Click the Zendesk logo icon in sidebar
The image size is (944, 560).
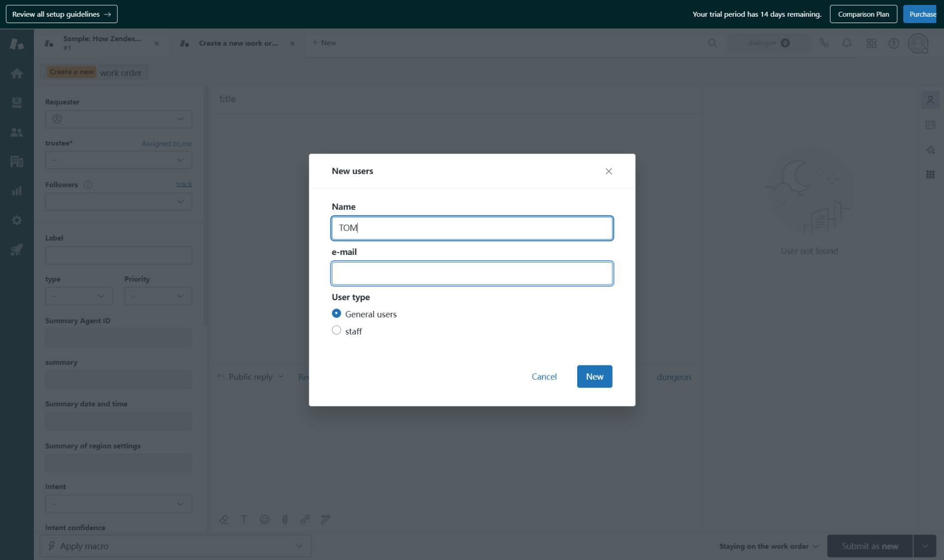[17, 44]
